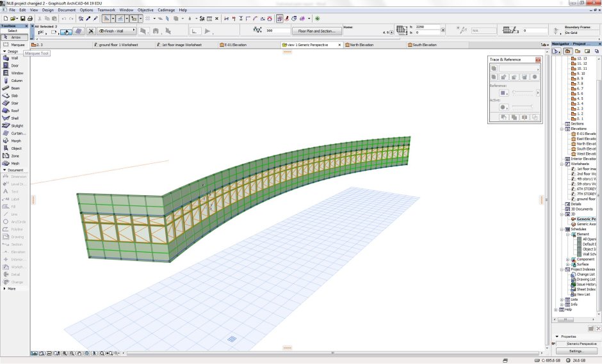Select the Slab tool
The height and width of the screenshot is (364, 602).
click(x=14, y=95)
